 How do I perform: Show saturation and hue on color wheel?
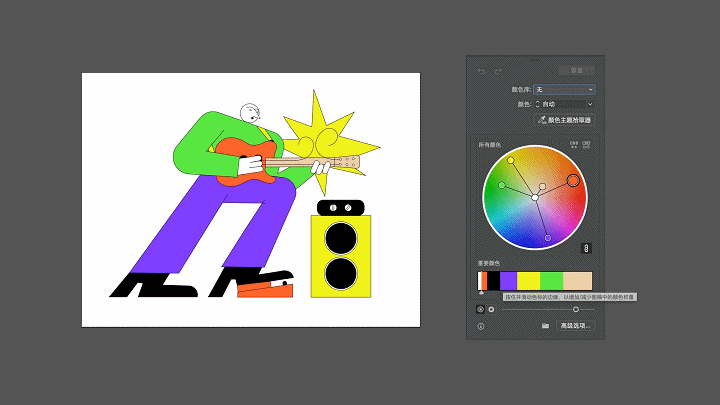480,309
